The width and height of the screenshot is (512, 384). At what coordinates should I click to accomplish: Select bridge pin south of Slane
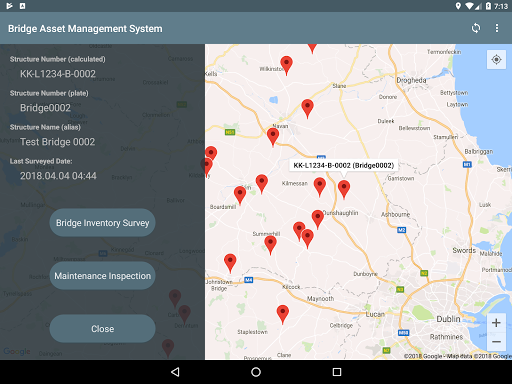point(307,108)
